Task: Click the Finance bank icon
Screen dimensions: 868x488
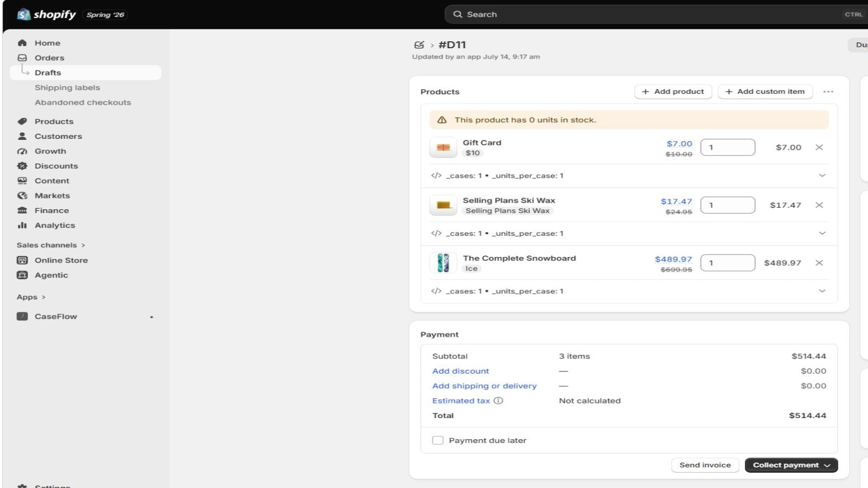Action: pos(22,210)
